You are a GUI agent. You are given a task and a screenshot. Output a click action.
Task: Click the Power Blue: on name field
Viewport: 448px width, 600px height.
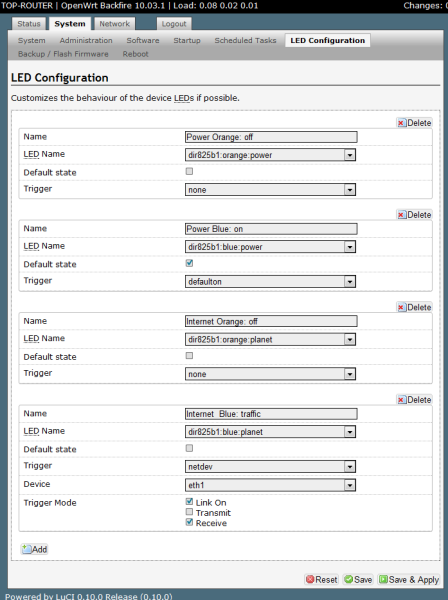coord(271,229)
